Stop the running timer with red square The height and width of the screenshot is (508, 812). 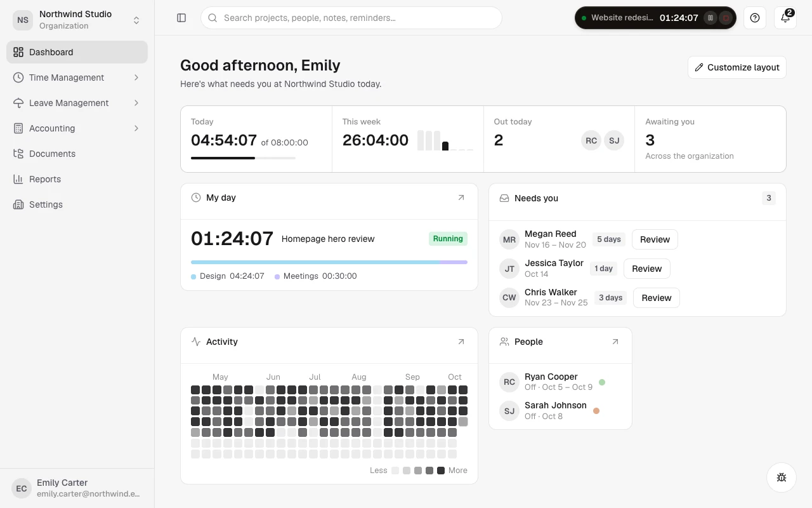point(727,18)
